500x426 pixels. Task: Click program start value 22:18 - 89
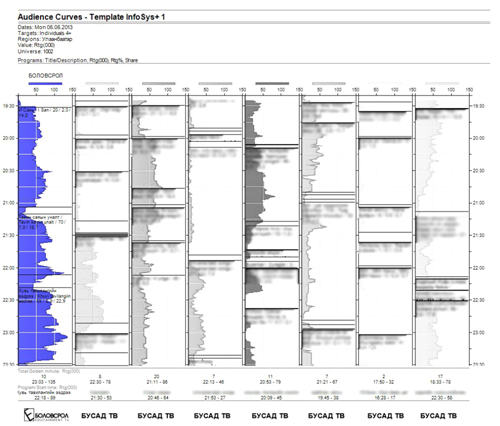pyautogui.click(x=44, y=398)
